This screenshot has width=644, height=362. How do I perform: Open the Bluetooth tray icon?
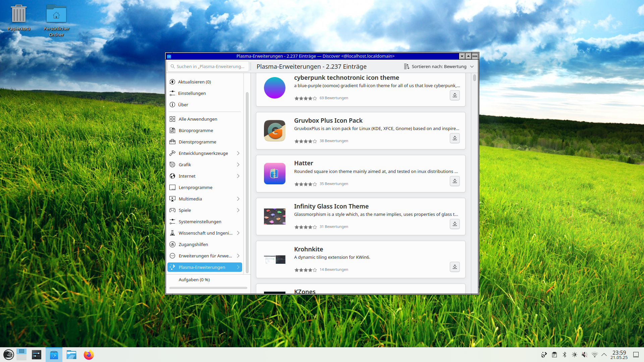(565, 355)
